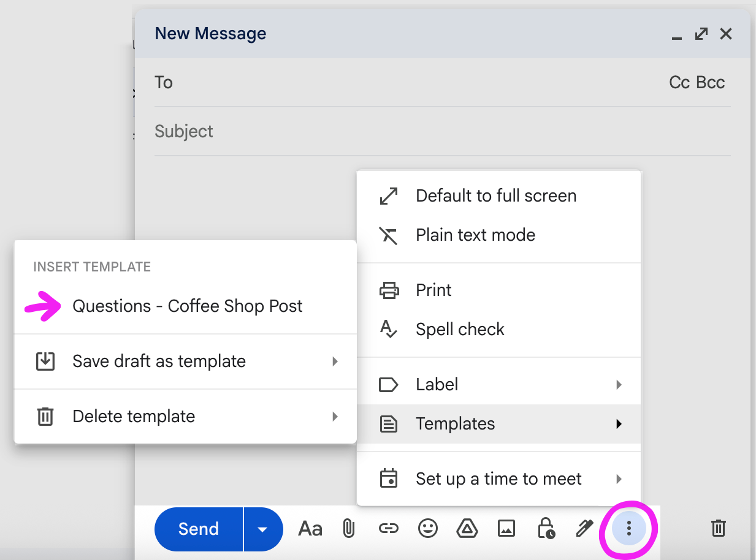Open the send options arrow beside Send
Image resolution: width=756 pixels, height=560 pixels.
coord(263,529)
